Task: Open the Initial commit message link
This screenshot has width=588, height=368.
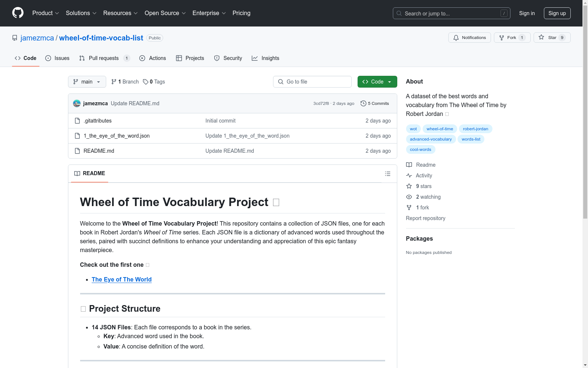Action: point(220,121)
